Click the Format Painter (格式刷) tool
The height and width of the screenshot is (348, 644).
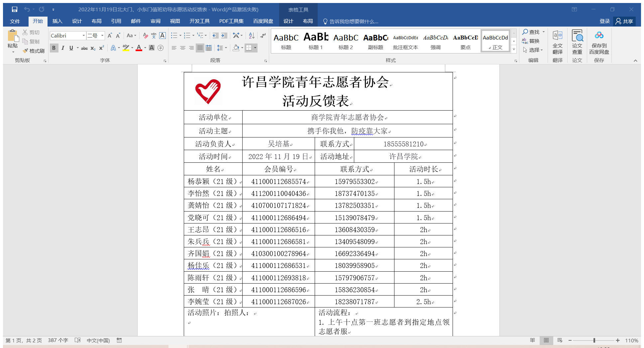(34, 51)
